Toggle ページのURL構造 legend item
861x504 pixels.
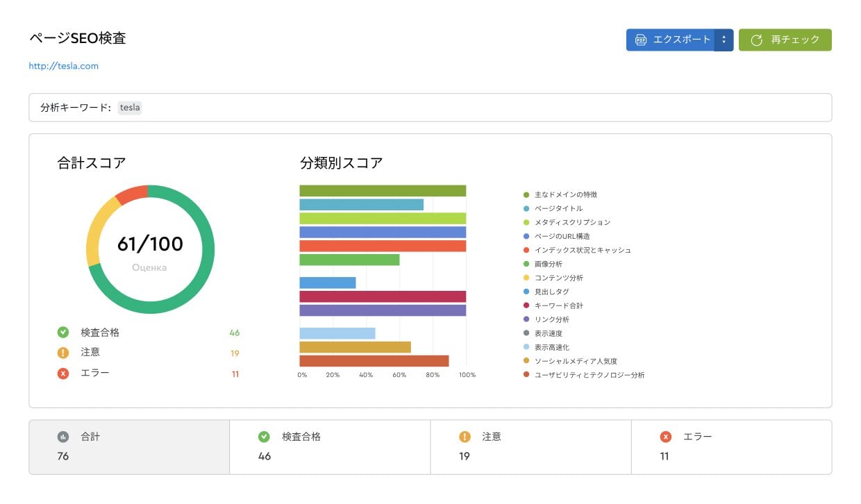(x=556, y=236)
